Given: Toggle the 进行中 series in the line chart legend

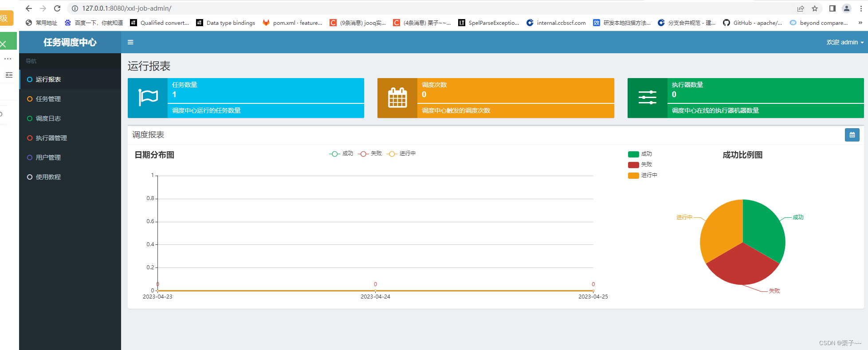Looking at the screenshot, I should 401,153.
